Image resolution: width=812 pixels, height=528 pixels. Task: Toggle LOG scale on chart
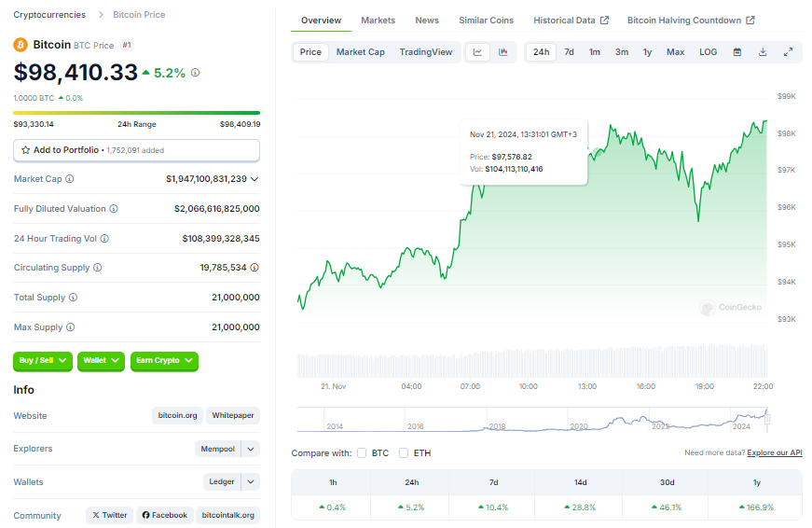click(x=708, y=52)
